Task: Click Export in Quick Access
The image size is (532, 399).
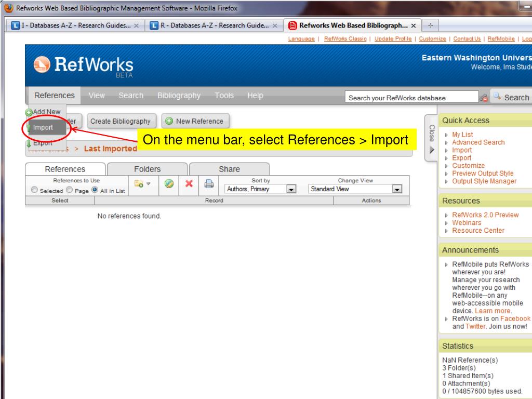Action: [461, 158]
